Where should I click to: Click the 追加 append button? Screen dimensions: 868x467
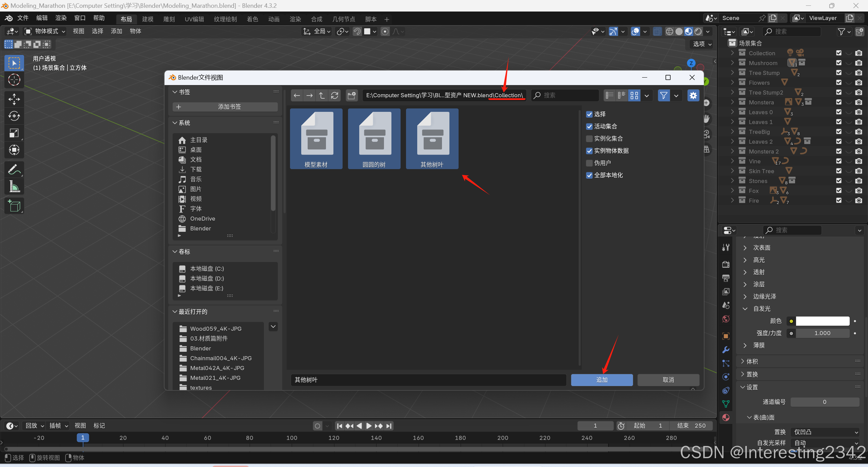(602, 380)
